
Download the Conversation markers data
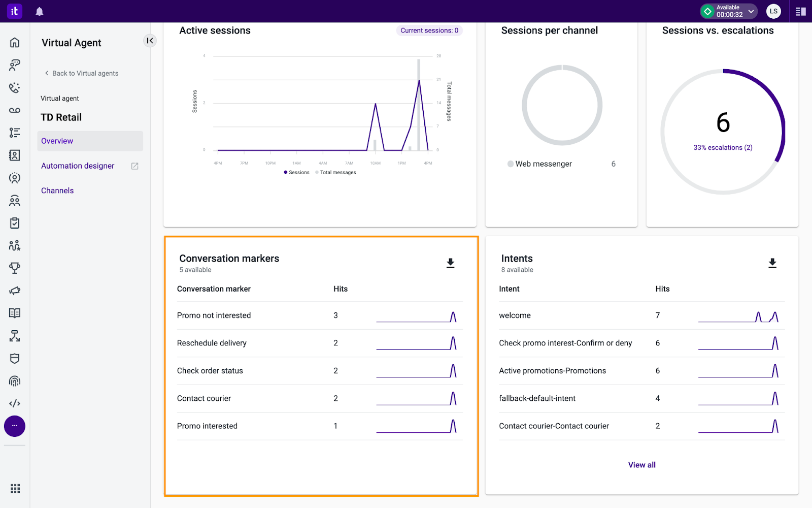pos(450,262)
